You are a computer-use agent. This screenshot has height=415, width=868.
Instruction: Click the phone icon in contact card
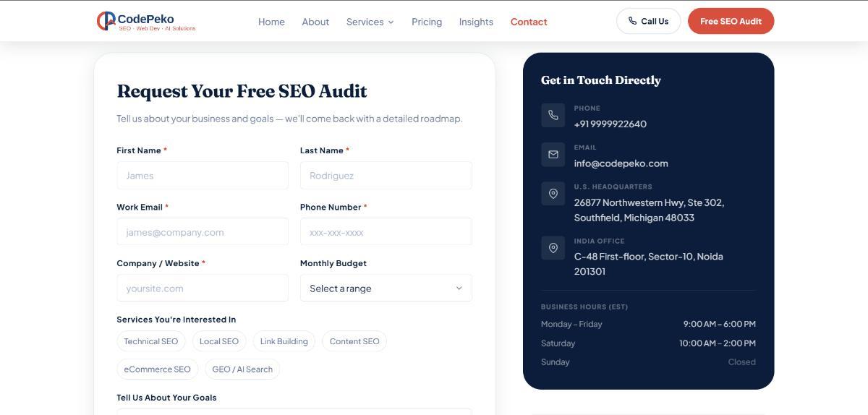pyautogui.click(x=553, y=115)
